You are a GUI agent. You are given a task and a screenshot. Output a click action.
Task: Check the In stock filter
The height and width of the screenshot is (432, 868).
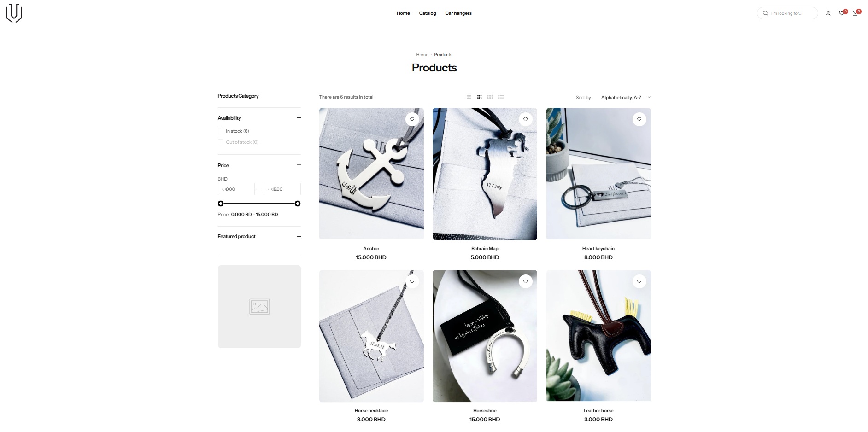click(x=221, y=131)
